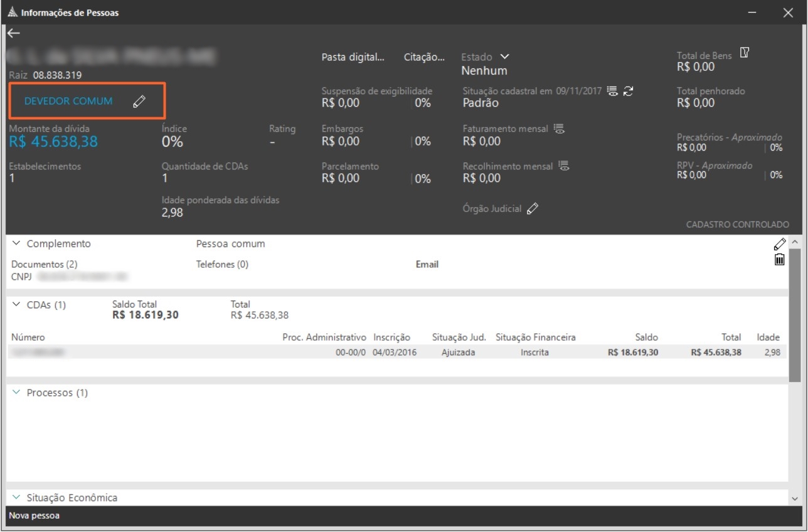Refresh the Situação cadastral status
808x532 pixels.
(628, 91)
